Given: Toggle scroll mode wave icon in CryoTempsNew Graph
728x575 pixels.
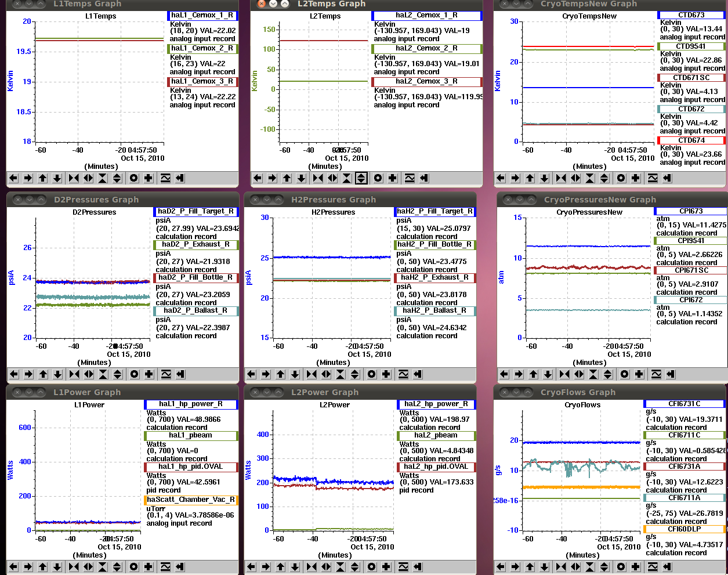Looking at the screenshot, I should coord(653,178).
